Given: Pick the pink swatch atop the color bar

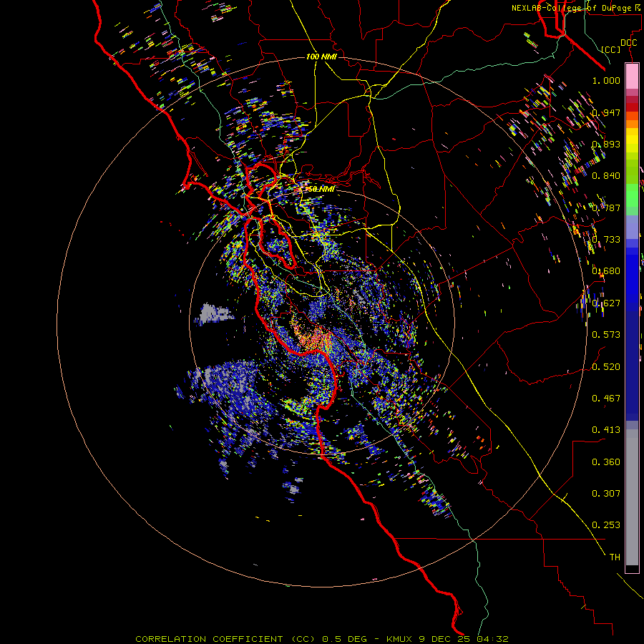Looking at the screenshot, I should [632, 77].
